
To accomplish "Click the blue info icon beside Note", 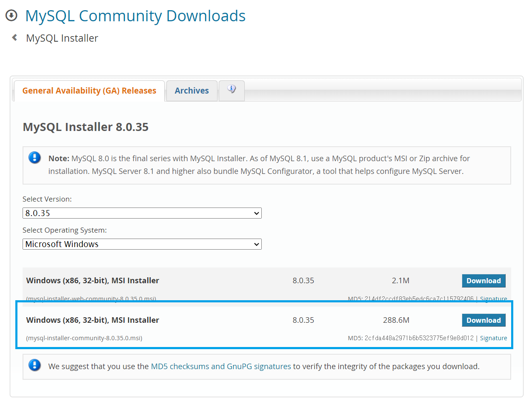I will click(x=35, y=158).
